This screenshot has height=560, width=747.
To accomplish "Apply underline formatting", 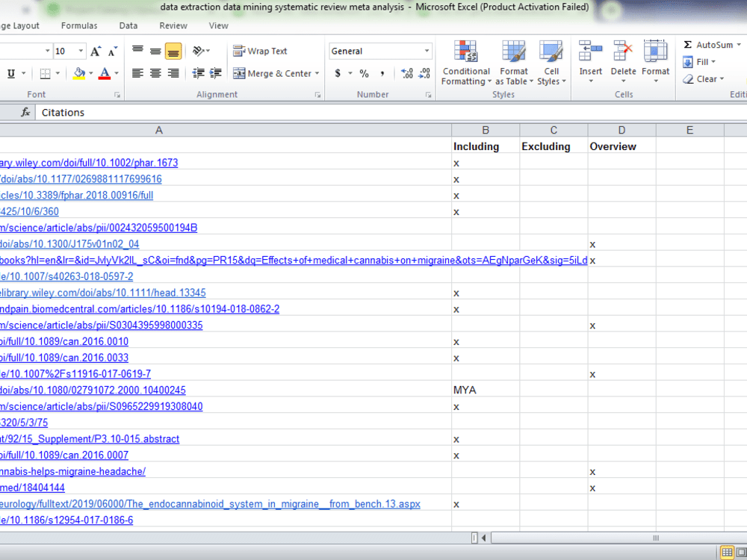I will [11, 73].
